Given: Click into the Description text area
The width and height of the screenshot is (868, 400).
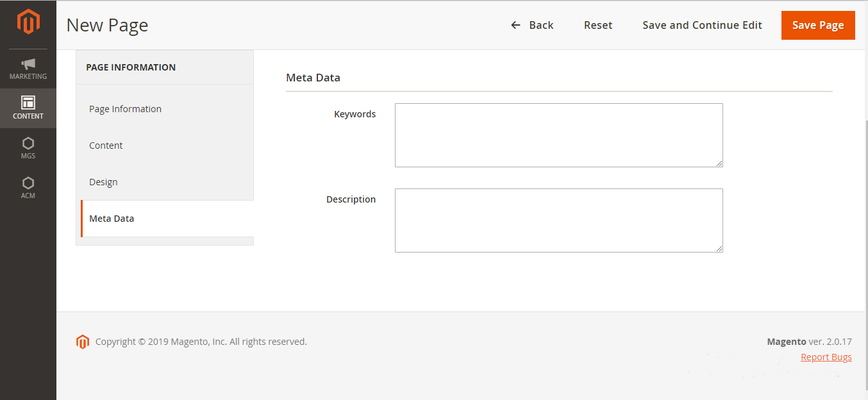Looking at the screenshot, I should pos(558,221).
